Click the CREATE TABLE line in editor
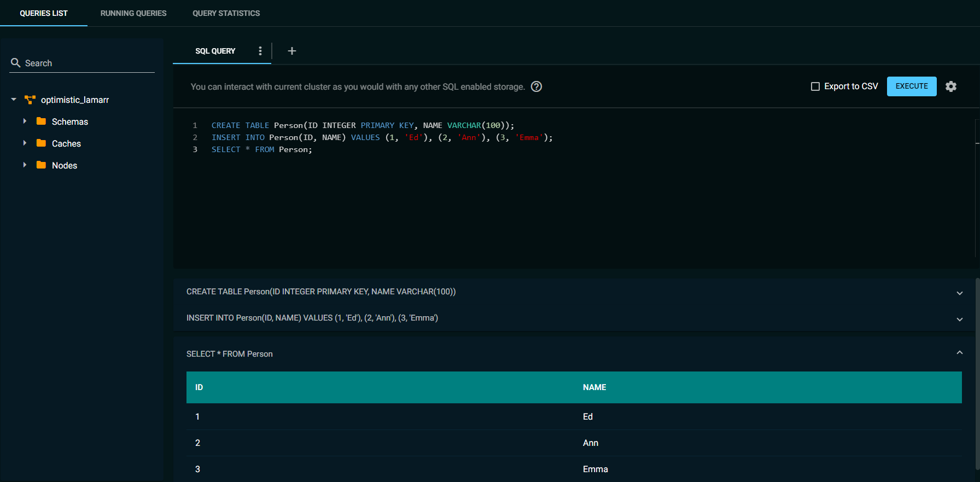 pos(363,125)
